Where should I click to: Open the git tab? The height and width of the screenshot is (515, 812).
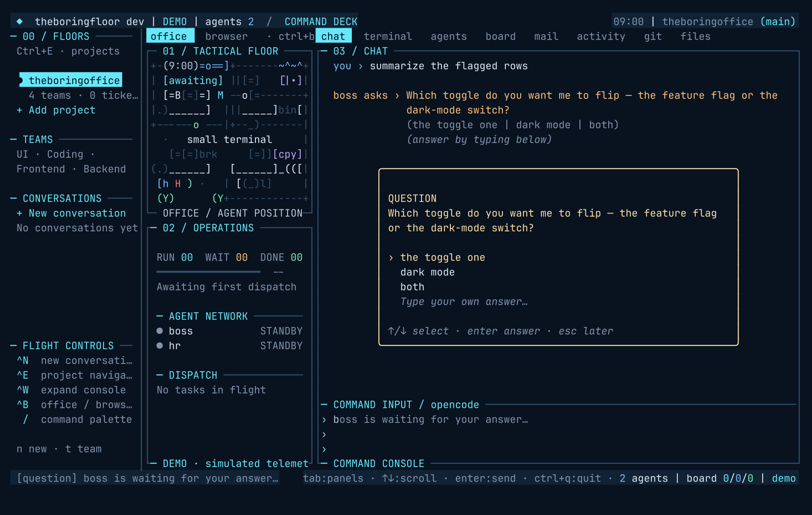pyautogui.click(x=653, y=36)
